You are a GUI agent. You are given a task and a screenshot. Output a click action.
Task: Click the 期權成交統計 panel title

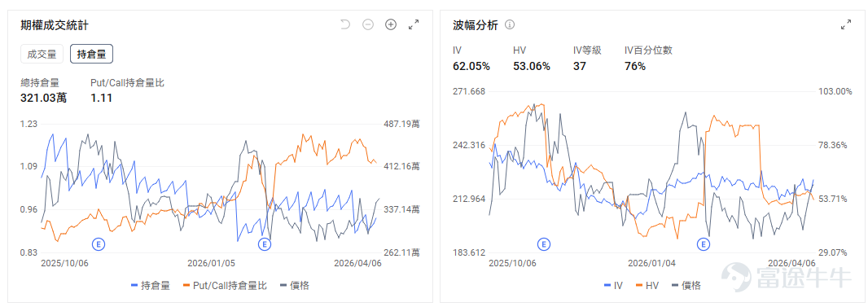55,25
